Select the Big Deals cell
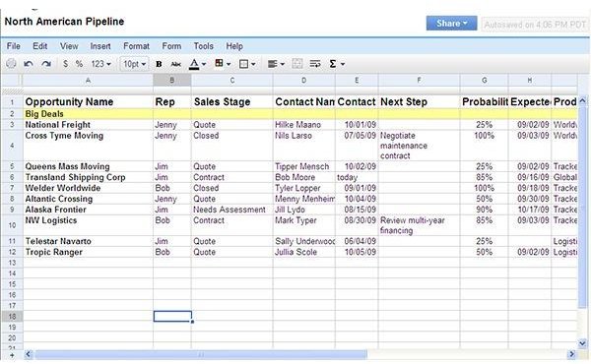This screenshot has height=364, width=591. 88,114
